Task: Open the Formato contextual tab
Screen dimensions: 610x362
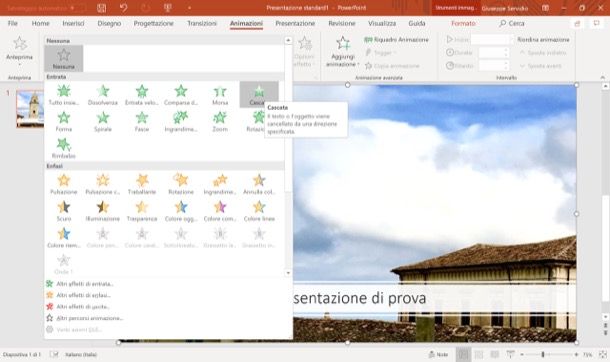Action: point(463,23)
